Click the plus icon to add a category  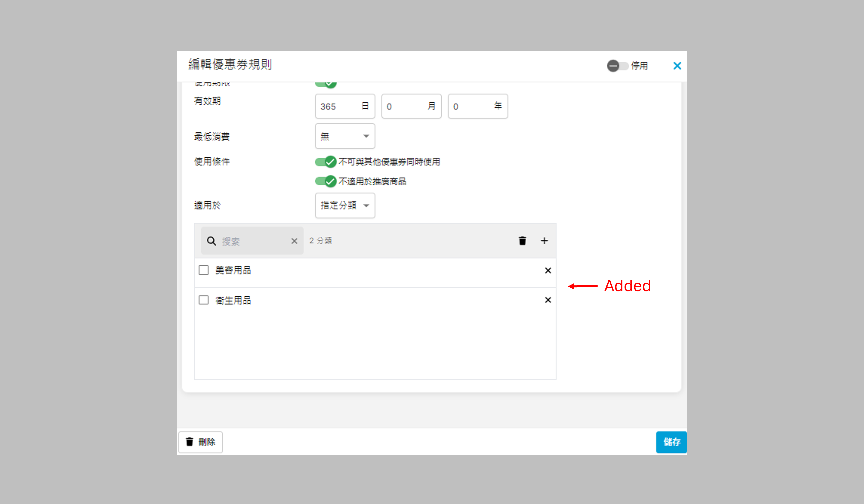(544, 241)
